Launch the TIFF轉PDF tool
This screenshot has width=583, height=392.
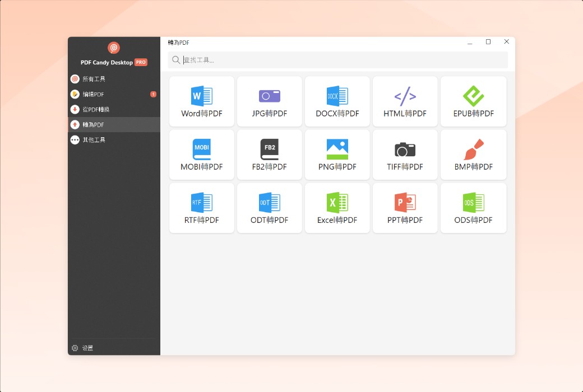(405, 155)
